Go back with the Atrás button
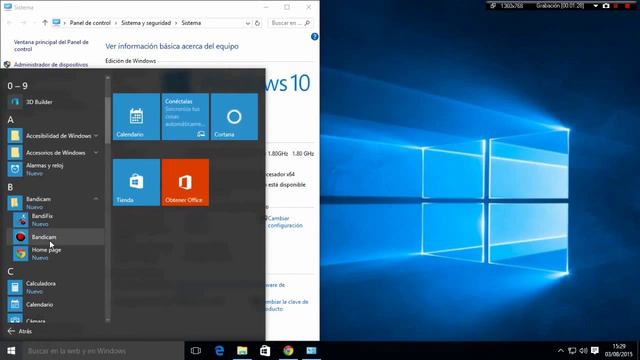The height and width of the screenshot is (360, 640). click(20, 331)
